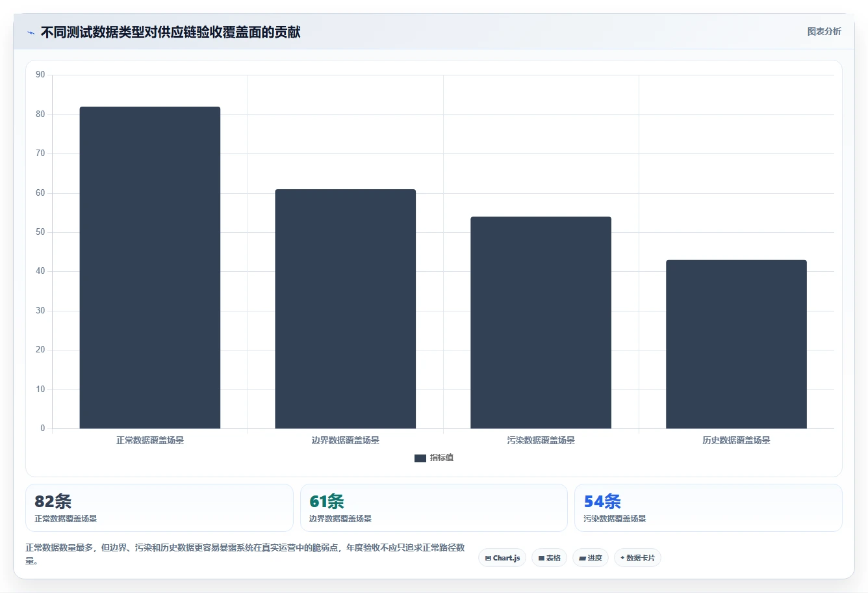Click the 数据卡片 tag pill
This screenshot has height=593, width=868.
(637, 558)
